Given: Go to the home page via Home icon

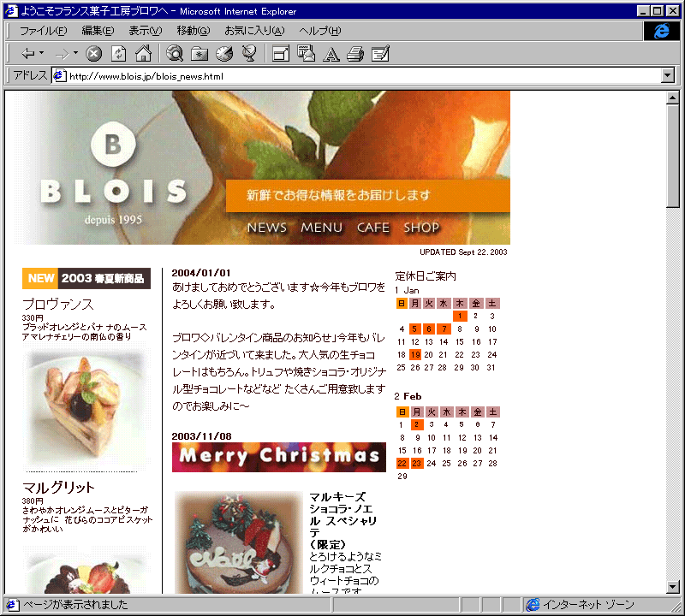Looking at the screenshot, I should point(143,53).
